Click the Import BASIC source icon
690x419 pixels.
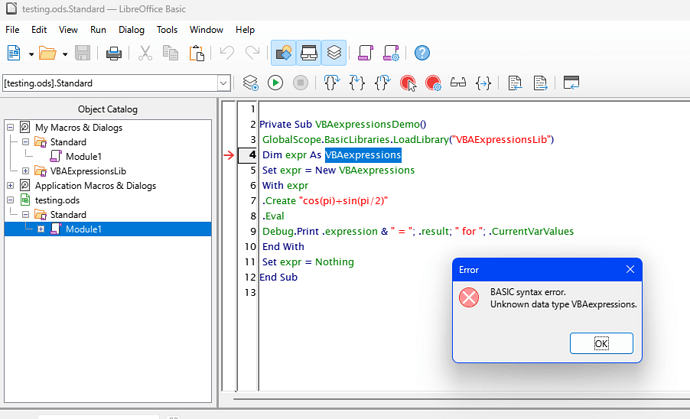point(514,83)
